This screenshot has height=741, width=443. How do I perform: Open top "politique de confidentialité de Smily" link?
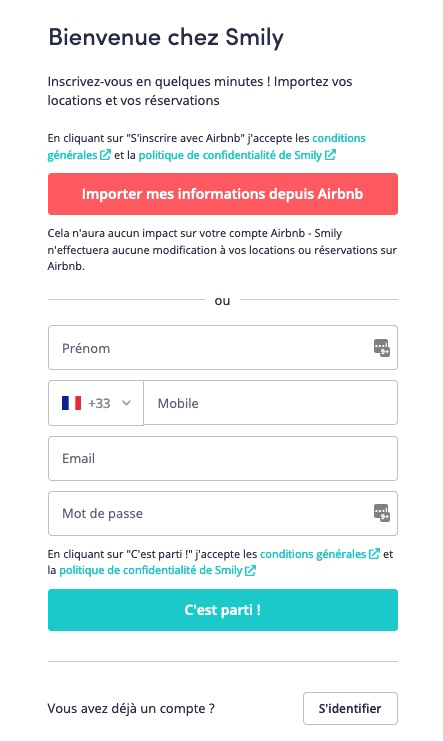point(230,155)
